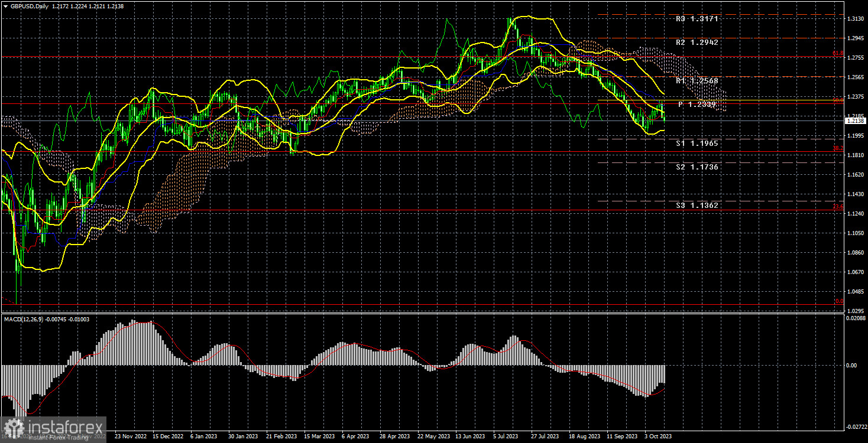The image size is (868, 443).
Task: Click the 28 Apr 2023 date label
Action: coord(395,437)
